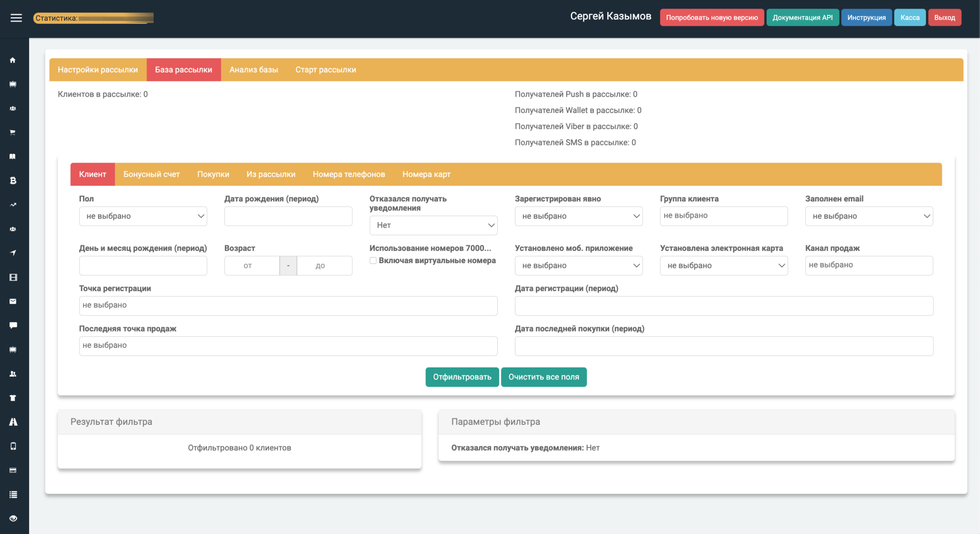Focus 'Дата регистрации (период)' input
This screenshot has width=980, height=534.
pos(724,306)
